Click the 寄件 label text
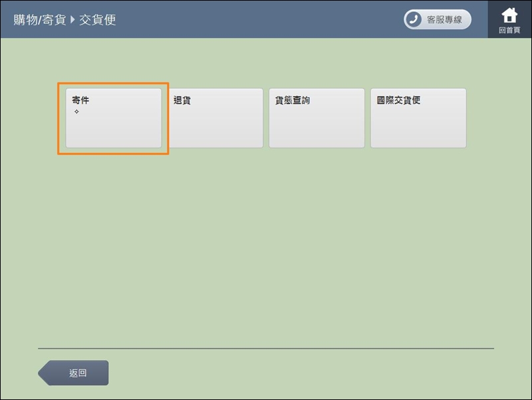This screenshot has height=400, width=532. tap(80, 100)
